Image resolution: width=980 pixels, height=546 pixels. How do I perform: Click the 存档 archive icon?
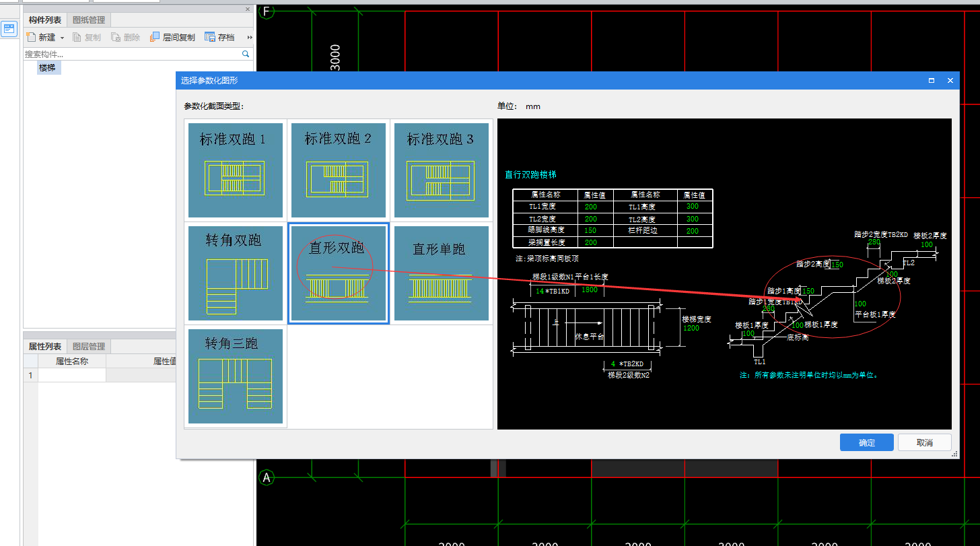click(x=210, y=37)
